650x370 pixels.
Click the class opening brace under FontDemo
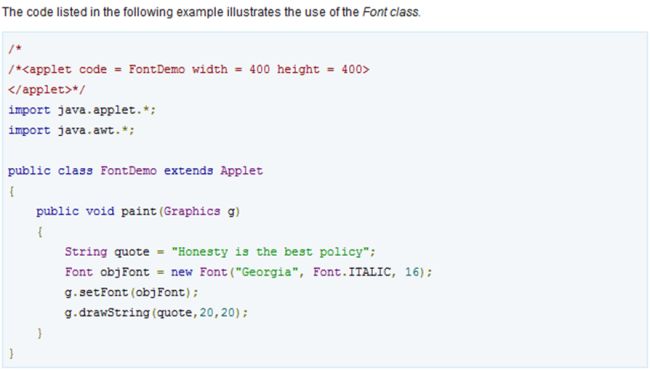(12, 191)
